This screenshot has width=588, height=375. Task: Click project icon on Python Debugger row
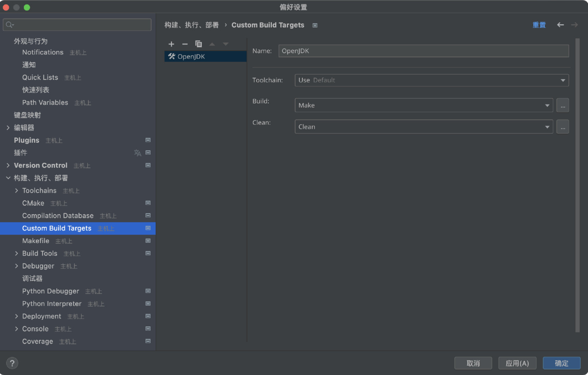tap(148, 291)
